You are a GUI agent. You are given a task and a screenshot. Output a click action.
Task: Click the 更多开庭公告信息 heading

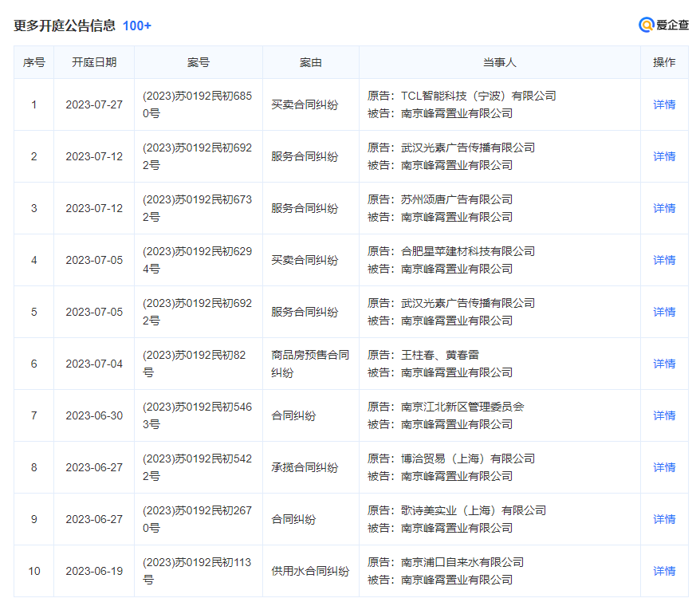pyautogui.click(x=65, y=26)
